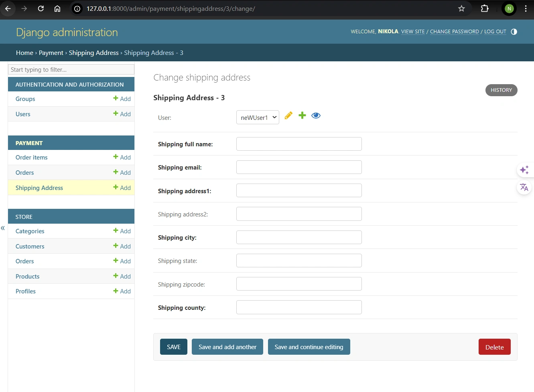Focus the Shipping city field
The image size is (534, 392).
pos(299,237)
